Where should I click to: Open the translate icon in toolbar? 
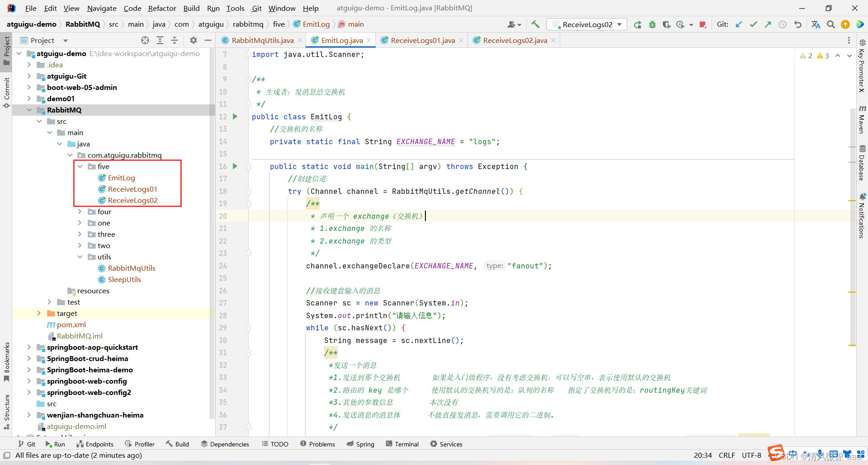(x=816, y=24)
